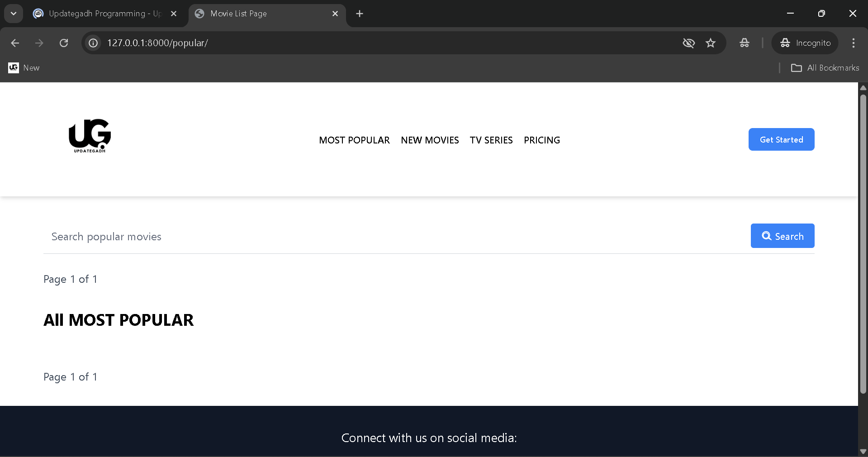
Task: Click the blue Search button
Action: [x=782, y=236]
